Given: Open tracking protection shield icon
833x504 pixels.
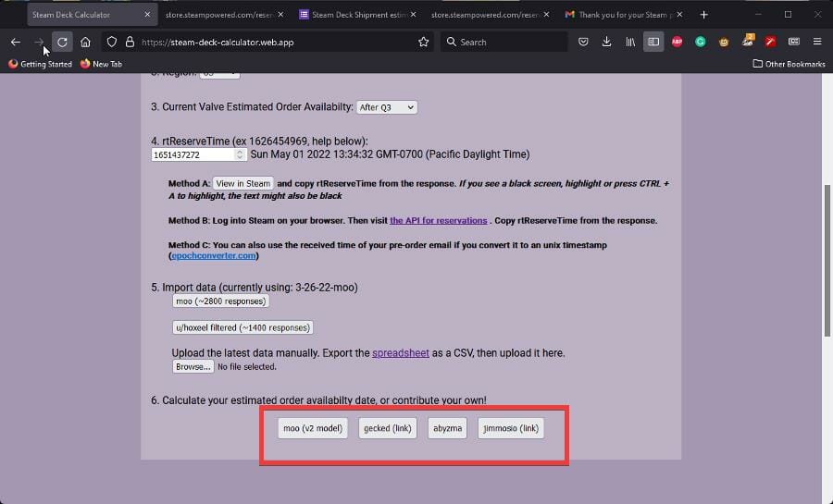Looking at the screenshot, I should (x=112, y=42).
